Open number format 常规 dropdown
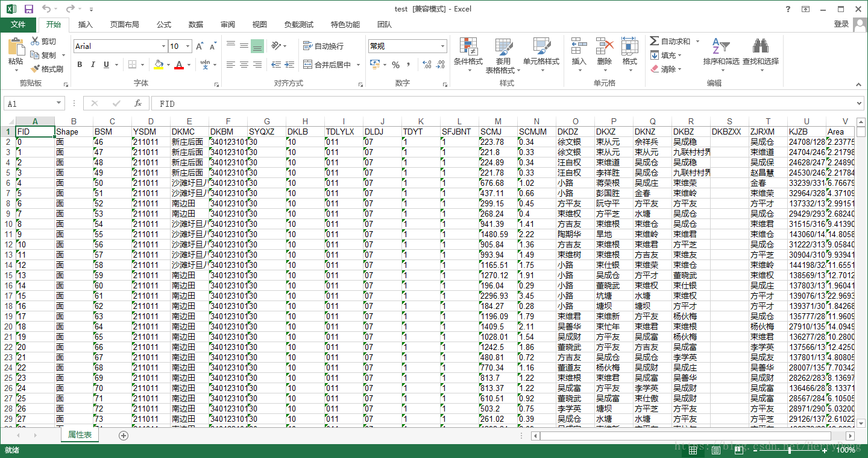Viewport: 868px width, 458px height. click(x=442, y=46)
